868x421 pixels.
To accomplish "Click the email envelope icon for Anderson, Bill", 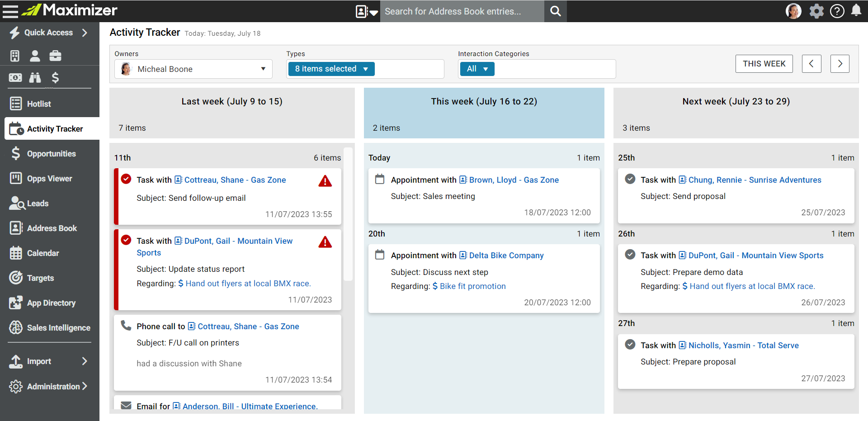I will click(126, 405).
